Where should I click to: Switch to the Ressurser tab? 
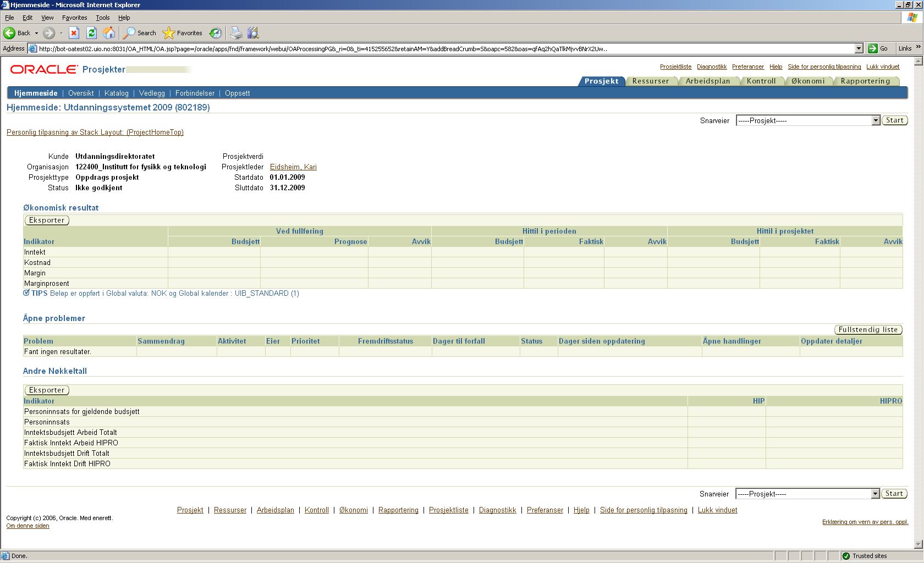(x=651, y=81)
